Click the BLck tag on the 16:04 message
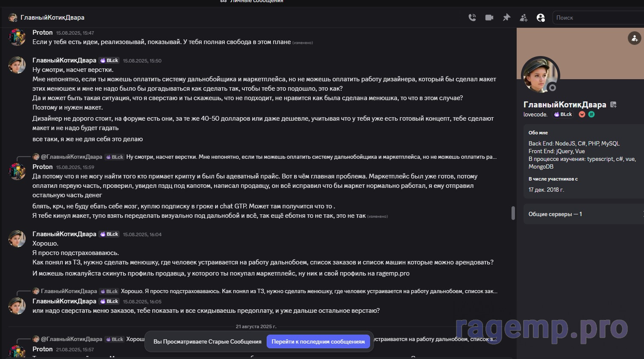This screenshot has width=644, height=359. click(109, 234)
